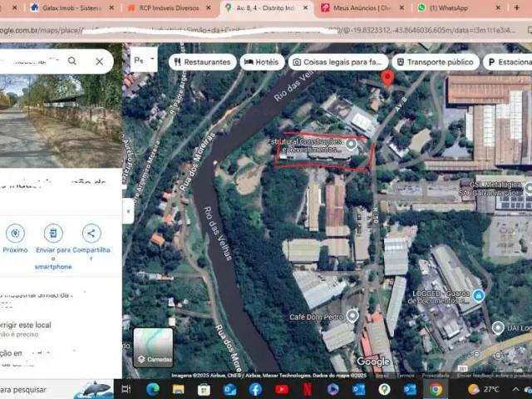Open YouTube from the taskbar
Viewport: 532px width, 399px height.
pyautogui.click(x=281, y=390)
